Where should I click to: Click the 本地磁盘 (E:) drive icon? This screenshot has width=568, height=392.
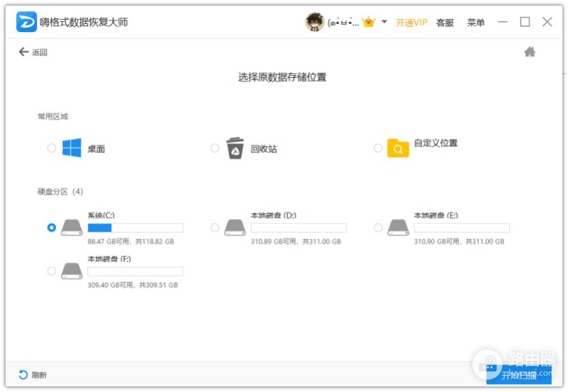pyautogui.click(x=398, y=227)
